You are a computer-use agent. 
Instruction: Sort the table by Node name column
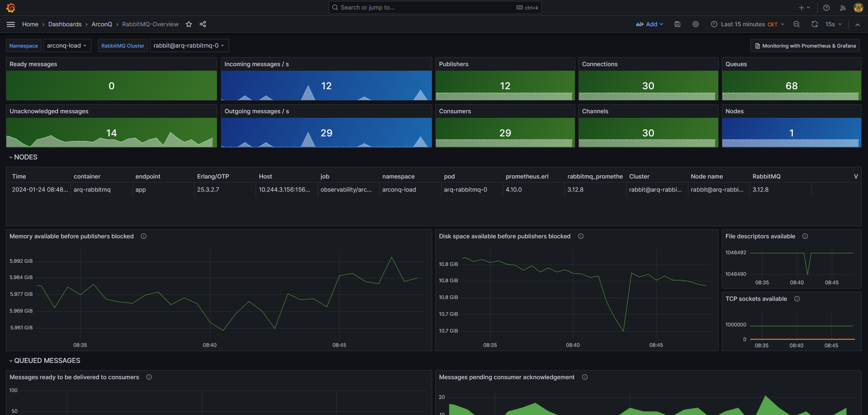pos(707,177)
